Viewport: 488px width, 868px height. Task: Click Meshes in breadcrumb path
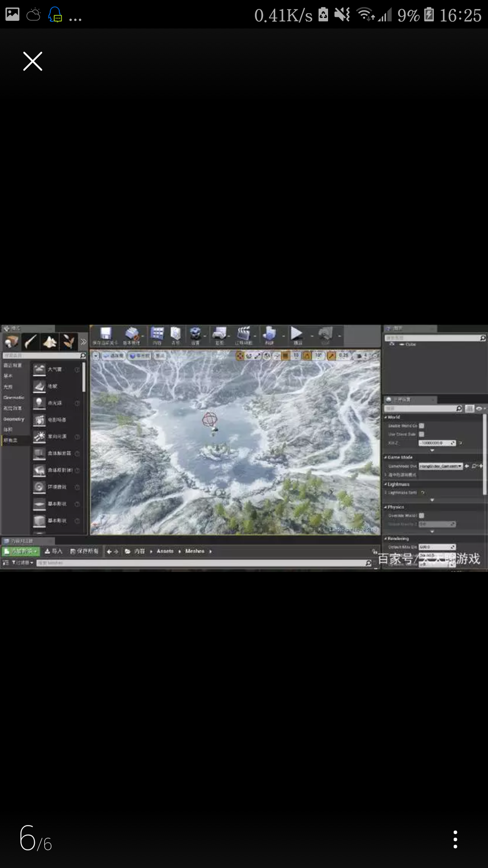tap(195, 551)
